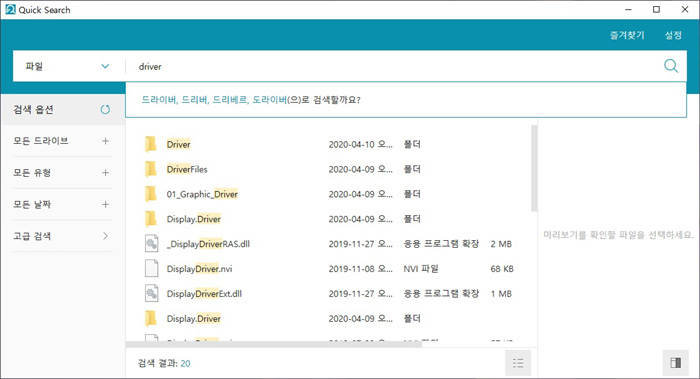Click the 고급 검색 label
The width and height of the screenshot is (700, 379).
point(32,236)
